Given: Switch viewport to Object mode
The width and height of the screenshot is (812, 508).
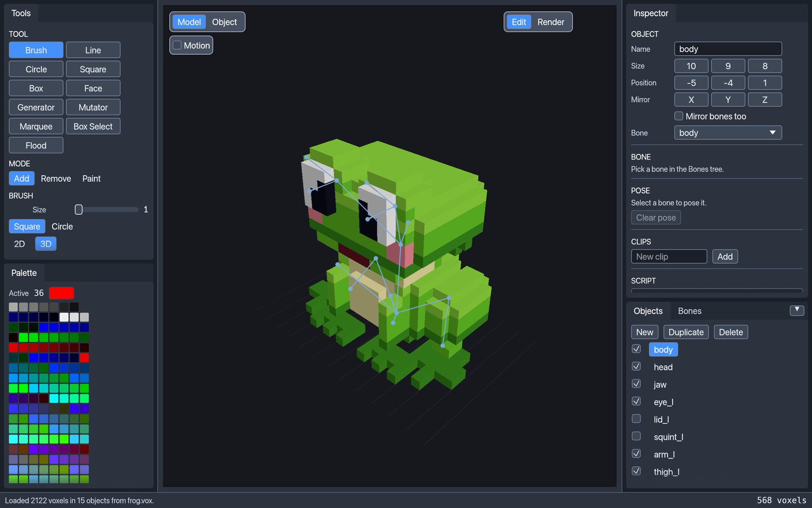Looking at the screenshot, I should (224, 22).
